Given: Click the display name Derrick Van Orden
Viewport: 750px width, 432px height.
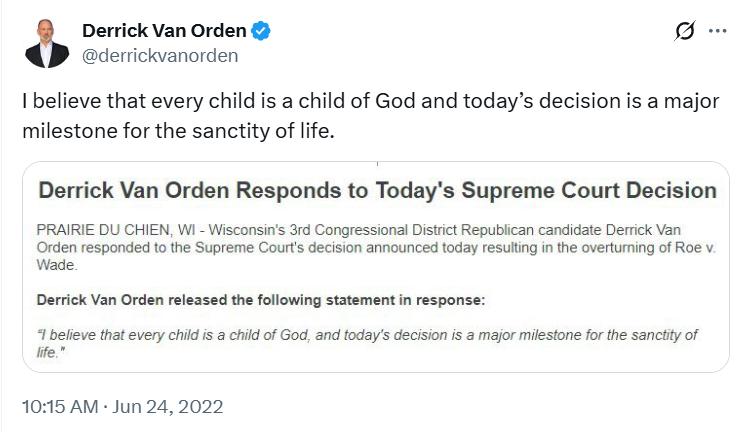Looking at the screenshot, I should coord(164,31).
